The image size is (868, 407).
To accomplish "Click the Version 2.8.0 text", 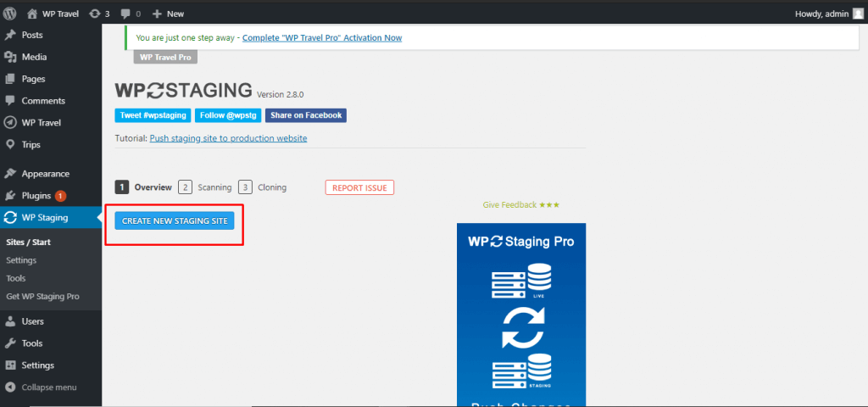I will click(x=281, y=95).
